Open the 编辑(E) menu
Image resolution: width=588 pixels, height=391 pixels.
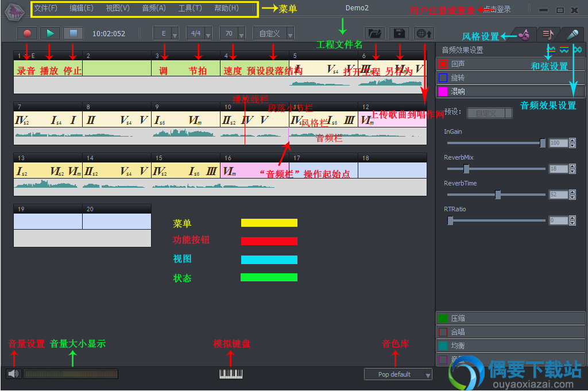tap(82, 8)
